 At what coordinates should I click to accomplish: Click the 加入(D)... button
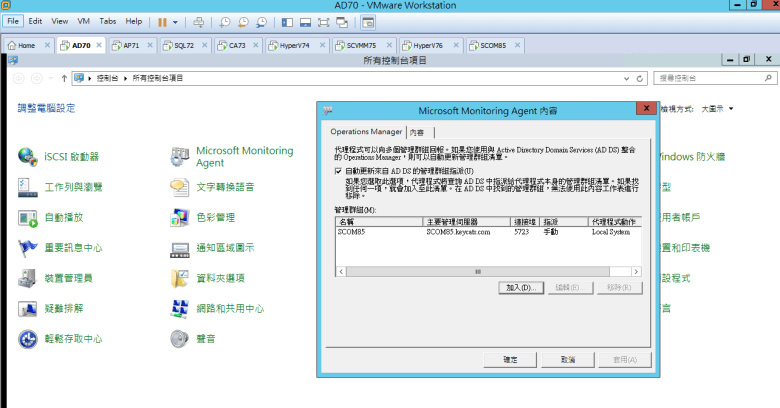tap(519, 287)
